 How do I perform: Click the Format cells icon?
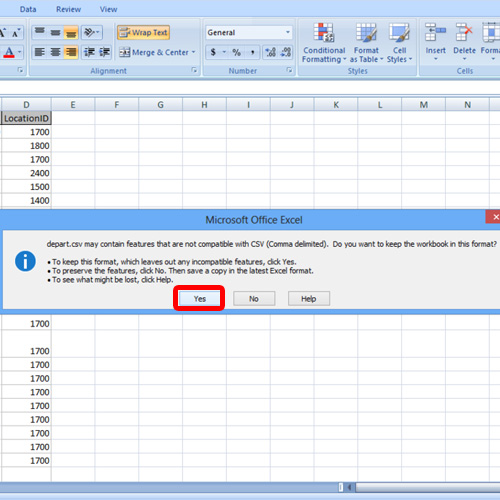coord(491,32)
